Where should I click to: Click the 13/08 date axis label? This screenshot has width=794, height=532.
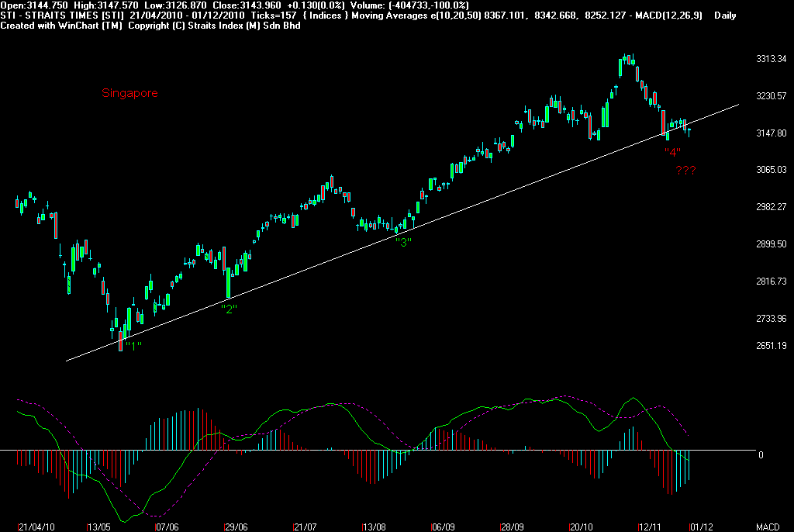click(x=375, y=527)
